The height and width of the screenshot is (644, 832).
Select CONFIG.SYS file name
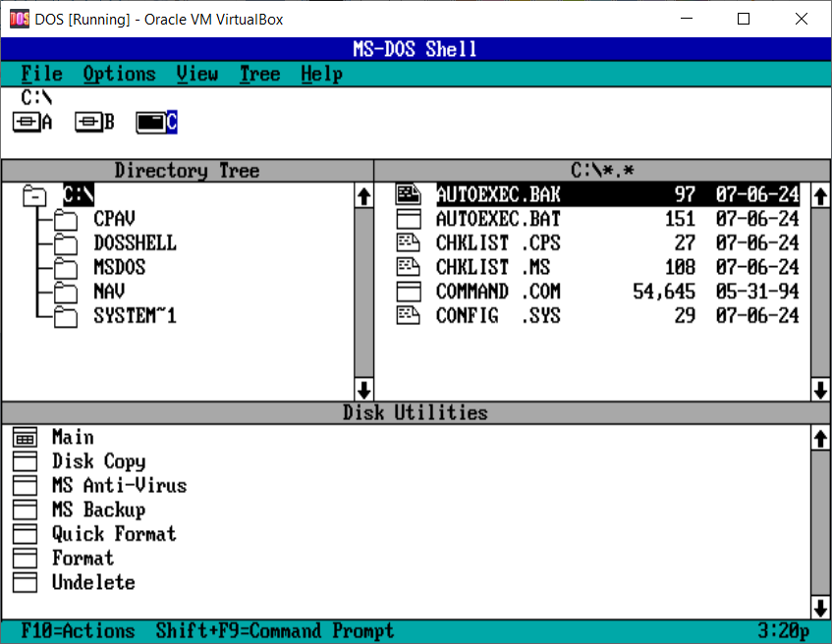tap(498, 316)
